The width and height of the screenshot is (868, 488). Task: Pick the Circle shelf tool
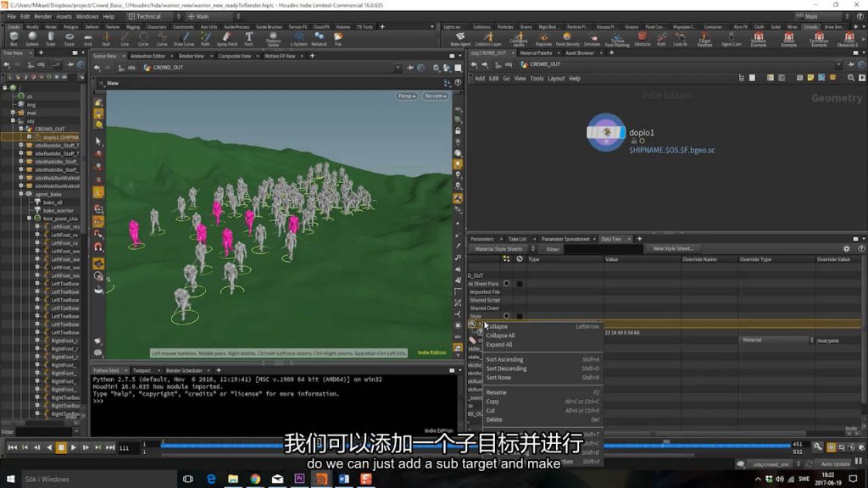coord(143,38)
